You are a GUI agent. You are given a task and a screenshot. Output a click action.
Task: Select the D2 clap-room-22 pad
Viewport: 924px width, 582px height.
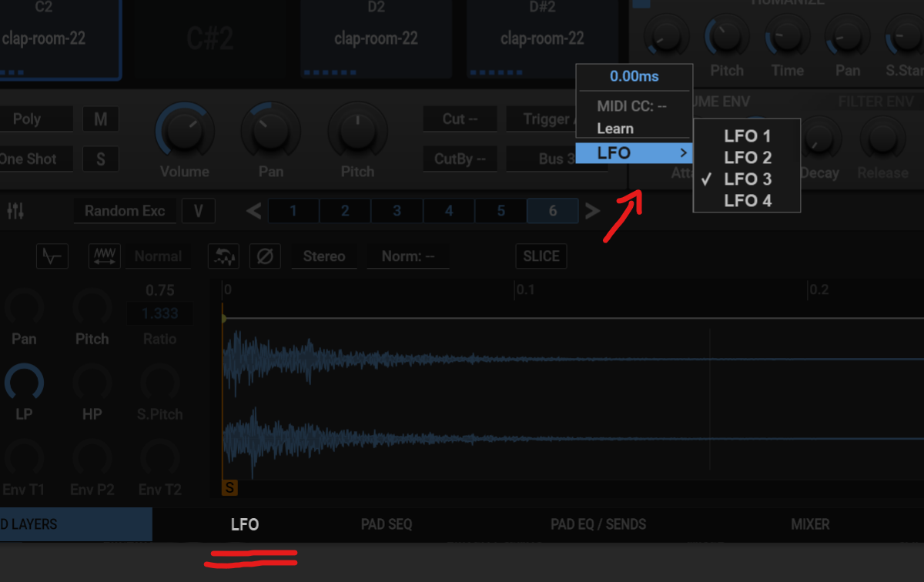click(376, 38)
